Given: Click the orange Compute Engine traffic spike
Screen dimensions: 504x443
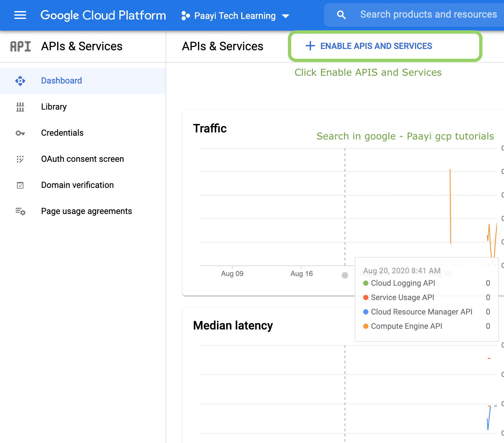Looking at the screenshot, I should point(450,206).
